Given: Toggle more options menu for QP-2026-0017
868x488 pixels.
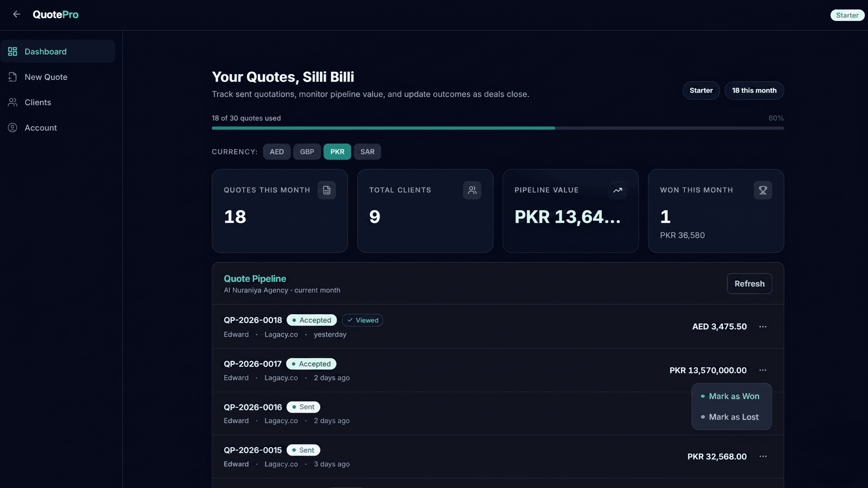Looking at the screenshot, I should pos(763,370).
